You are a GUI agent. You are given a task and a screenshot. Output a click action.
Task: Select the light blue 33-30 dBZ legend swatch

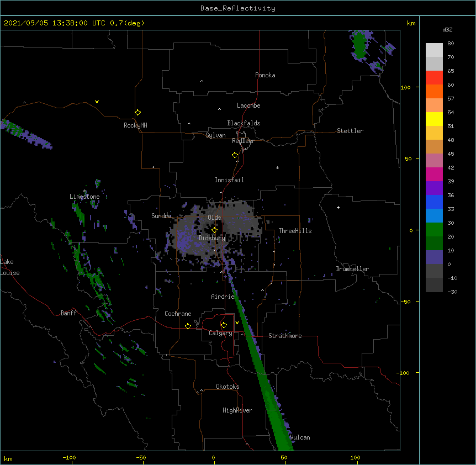434,215
